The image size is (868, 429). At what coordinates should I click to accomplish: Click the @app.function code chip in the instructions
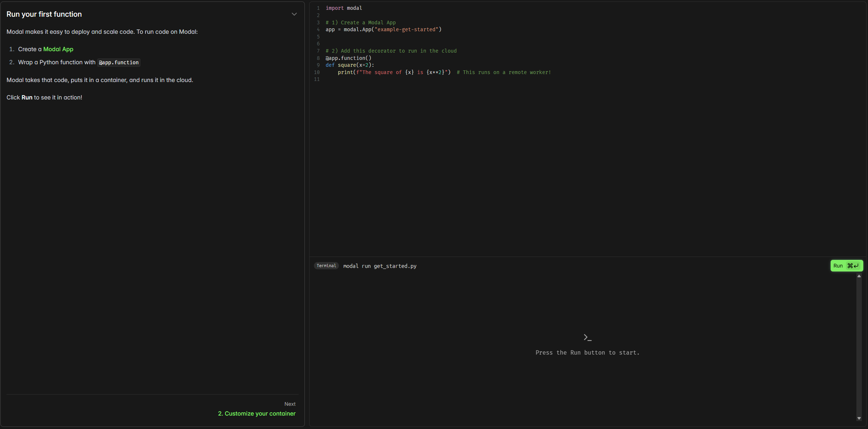tap(118, 62)
